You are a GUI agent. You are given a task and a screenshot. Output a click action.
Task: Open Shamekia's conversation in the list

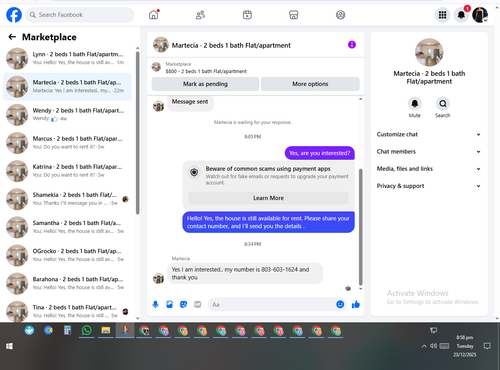click(x=67, y=199)
